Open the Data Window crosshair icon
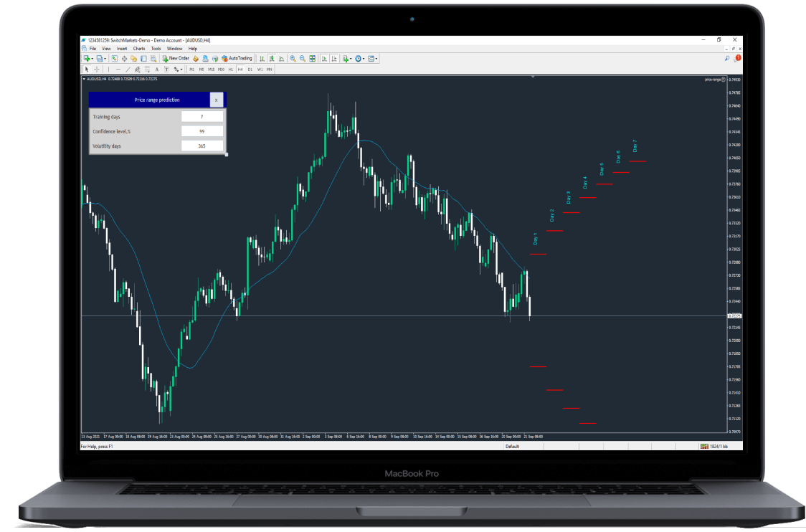806x532 pixels. point(124,59)
